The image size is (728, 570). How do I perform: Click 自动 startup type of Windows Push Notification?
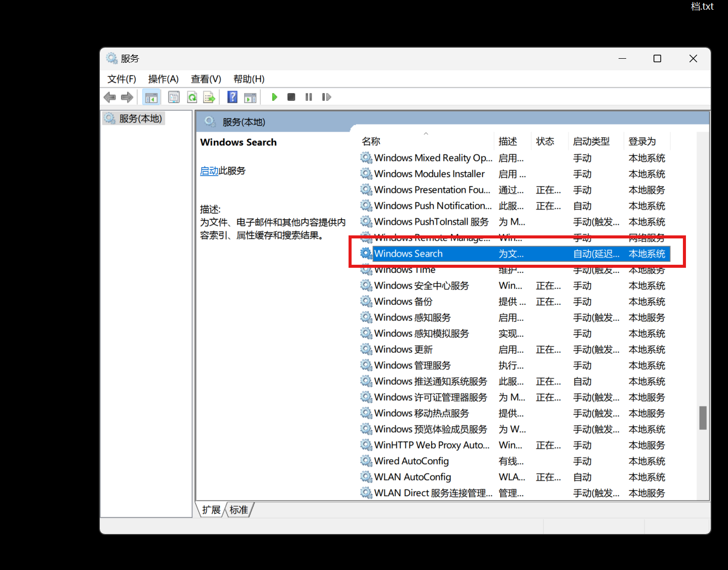point(583,206)
